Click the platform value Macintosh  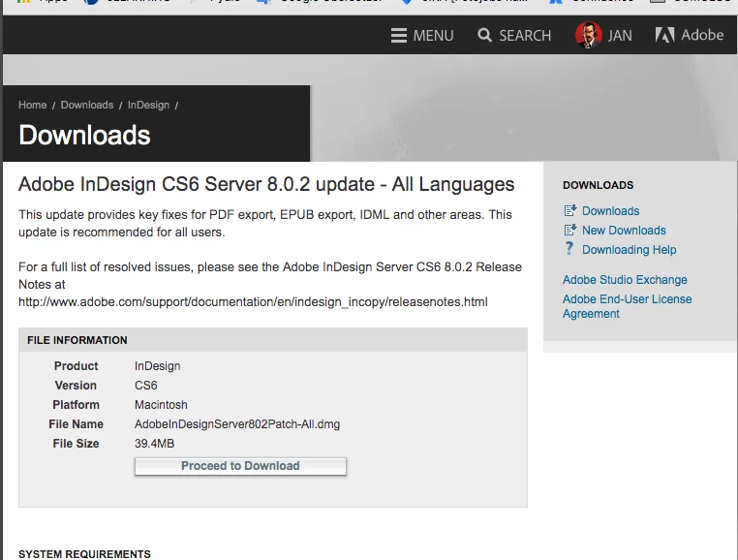(x=161, y=405)
